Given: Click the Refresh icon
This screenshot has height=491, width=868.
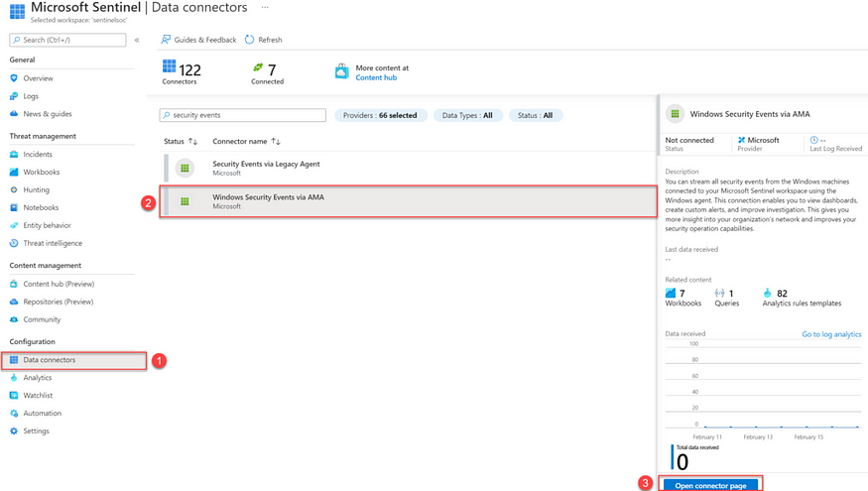Looking at the screenshot, I should click(249, 40).
